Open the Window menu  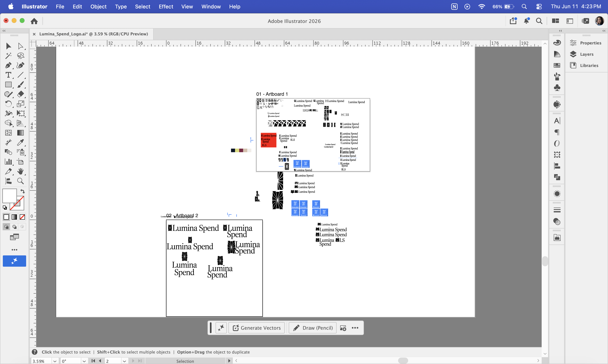click(x=211, y=7)
